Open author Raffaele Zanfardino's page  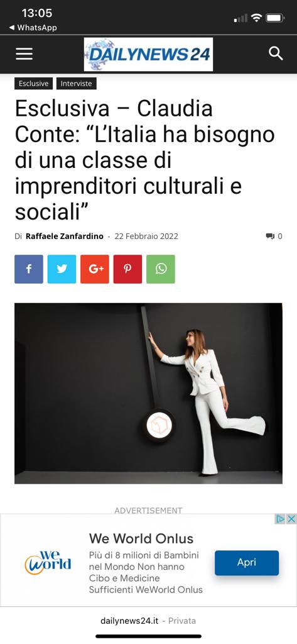pyautogui.click(x=65, y=236)
